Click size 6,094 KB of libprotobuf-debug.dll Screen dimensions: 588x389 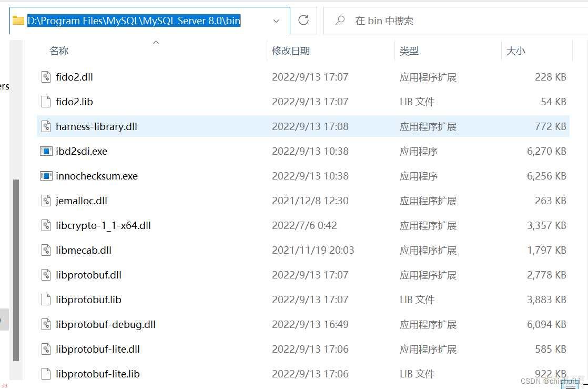coord(547,325)
